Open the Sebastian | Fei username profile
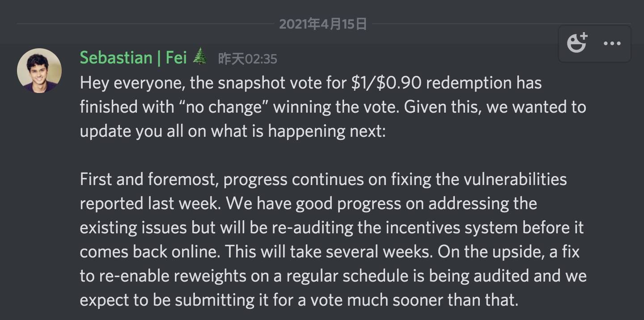The image size is (644, 320). tap(133, 58)
